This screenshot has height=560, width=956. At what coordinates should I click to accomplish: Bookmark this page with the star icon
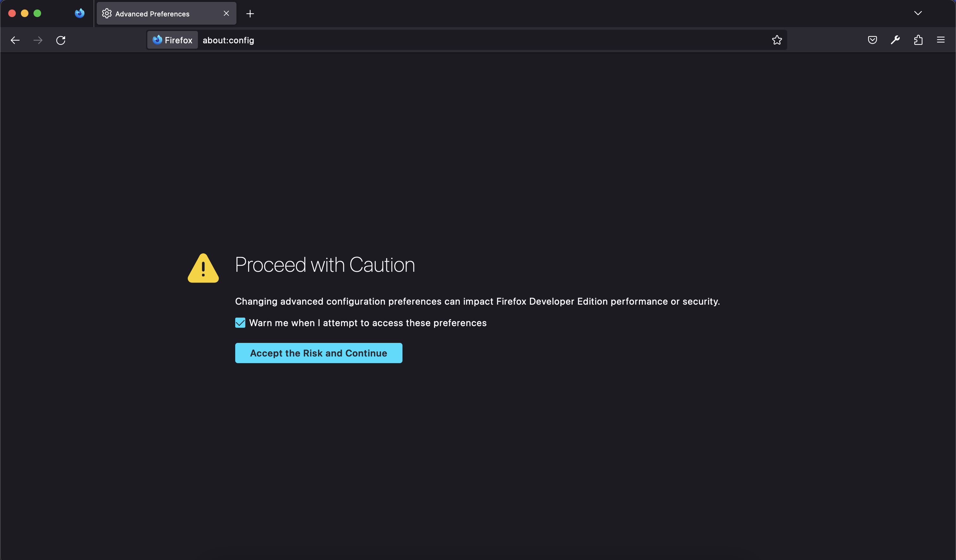click(776, 40)
